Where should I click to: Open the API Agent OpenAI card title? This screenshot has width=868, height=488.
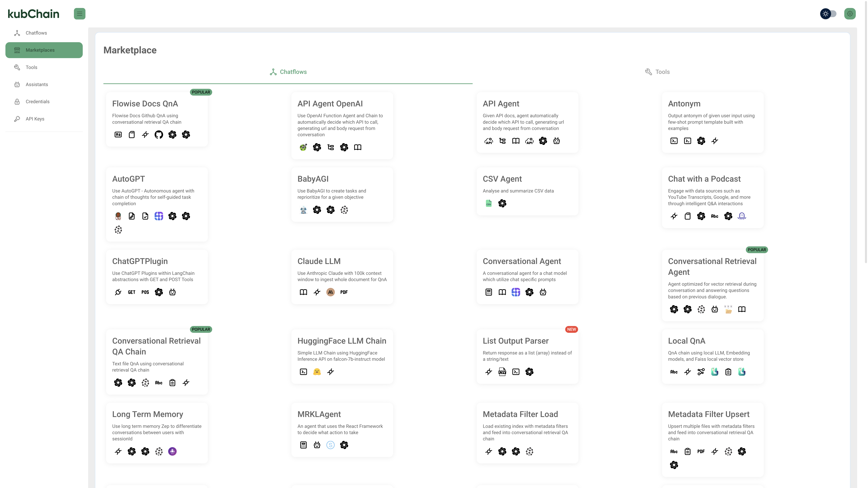[x=330, y=104]
